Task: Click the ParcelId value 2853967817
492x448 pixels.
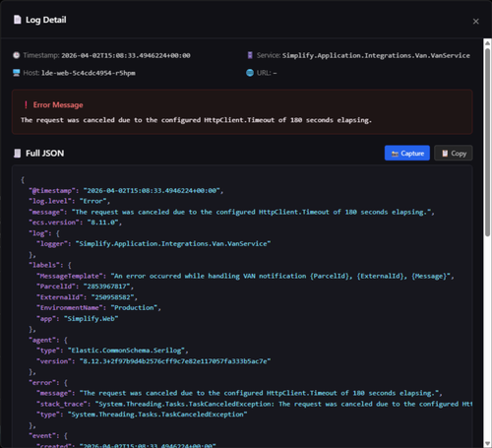Action: pos(108,287)
